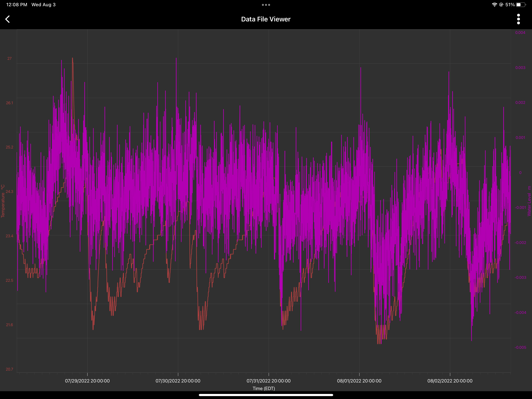Tap the -0.005 water level tick
This screenshot has height=399, width=532.
(x=520, y=347)
